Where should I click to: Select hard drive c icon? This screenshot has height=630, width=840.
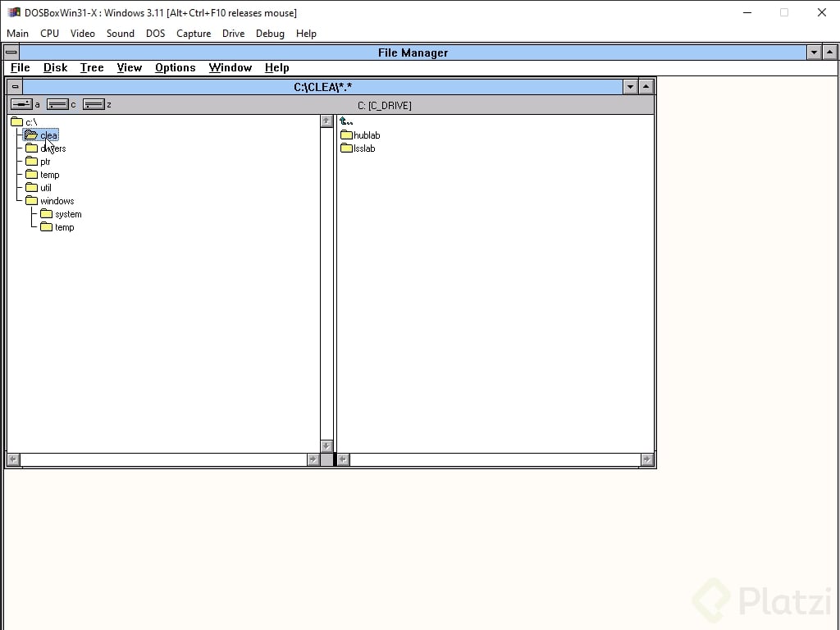57,104
